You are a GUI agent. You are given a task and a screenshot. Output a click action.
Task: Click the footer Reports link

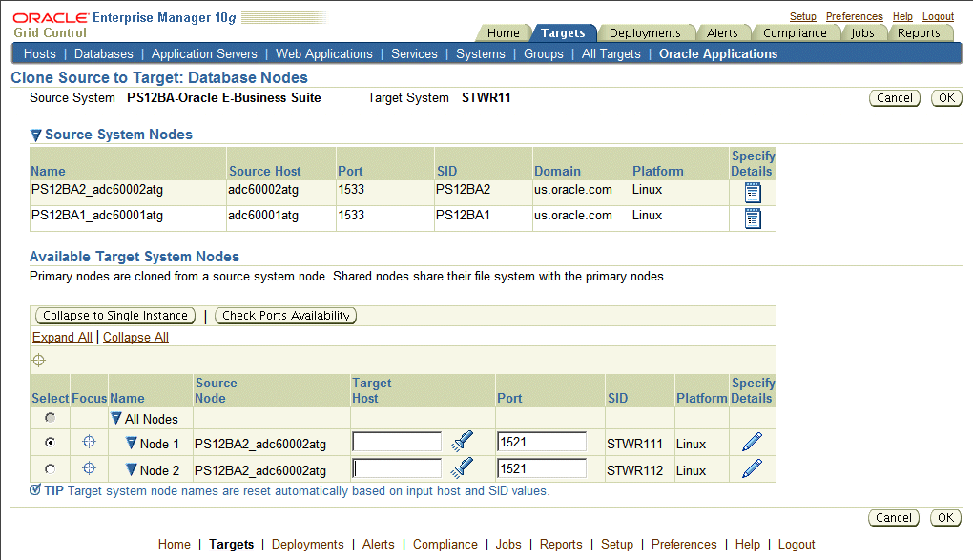pyautogui.click(x=561, y=545)
